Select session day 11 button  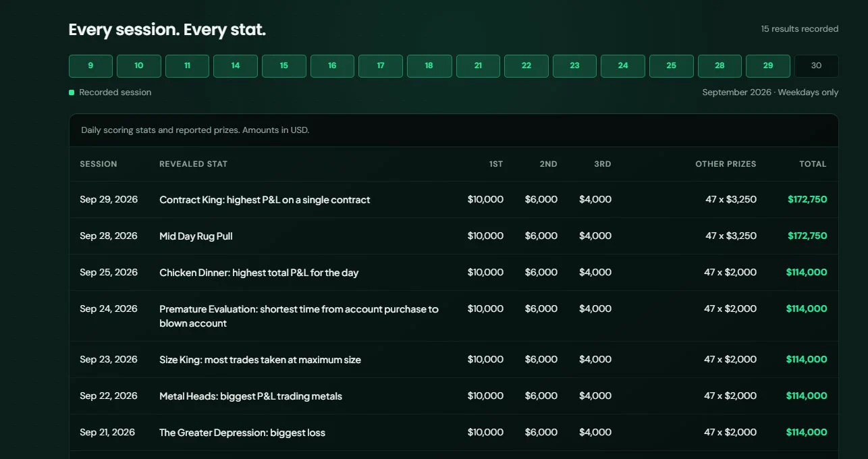187,66
